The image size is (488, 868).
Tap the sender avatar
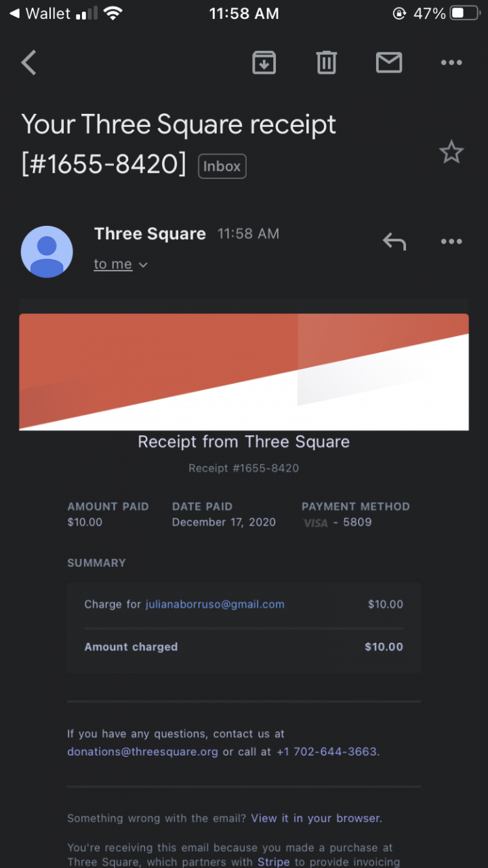coord(47,252)
